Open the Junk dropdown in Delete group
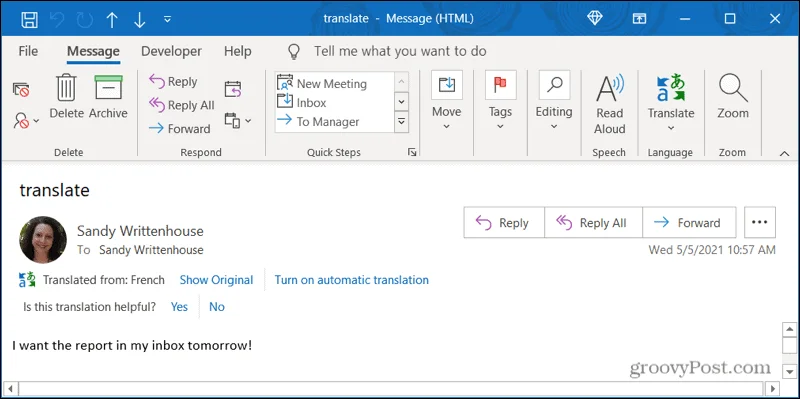The height and width of the screenshot is (399, 800). [27, 121]
